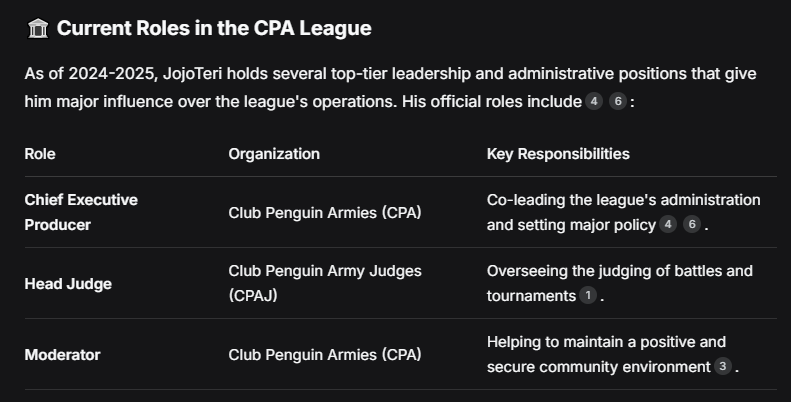The height and width of the screenshot is (402, 791).
Task: Open citation 6 in the intro paragraph
Action: tap(618, 102)
